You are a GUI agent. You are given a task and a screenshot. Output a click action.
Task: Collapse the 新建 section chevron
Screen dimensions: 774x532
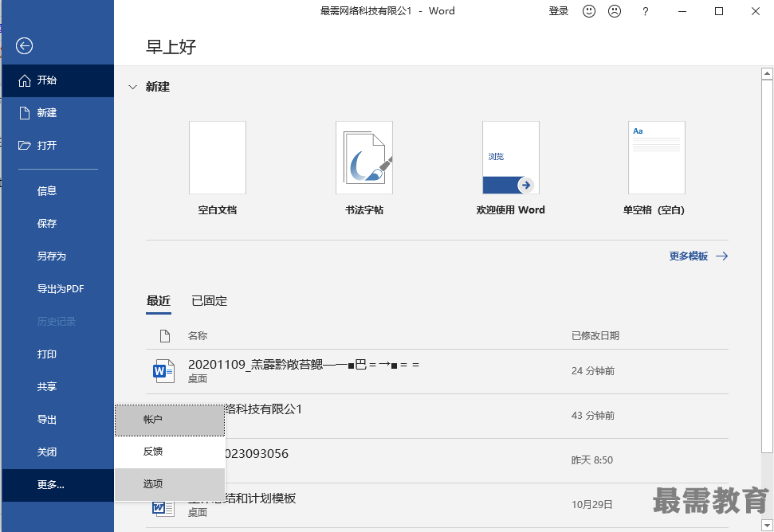pyautogui.click(x=132, y=88)
